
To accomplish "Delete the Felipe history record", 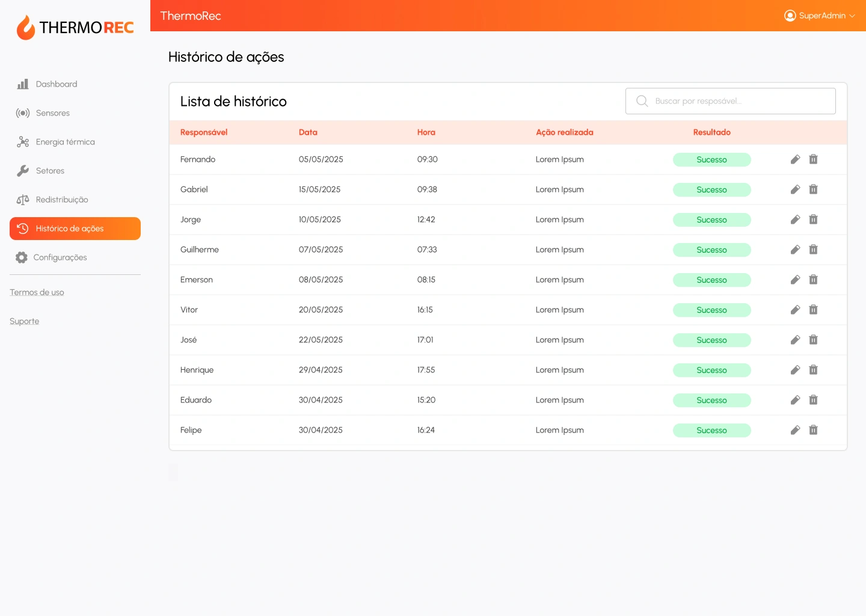I will (x=813, y=430).
